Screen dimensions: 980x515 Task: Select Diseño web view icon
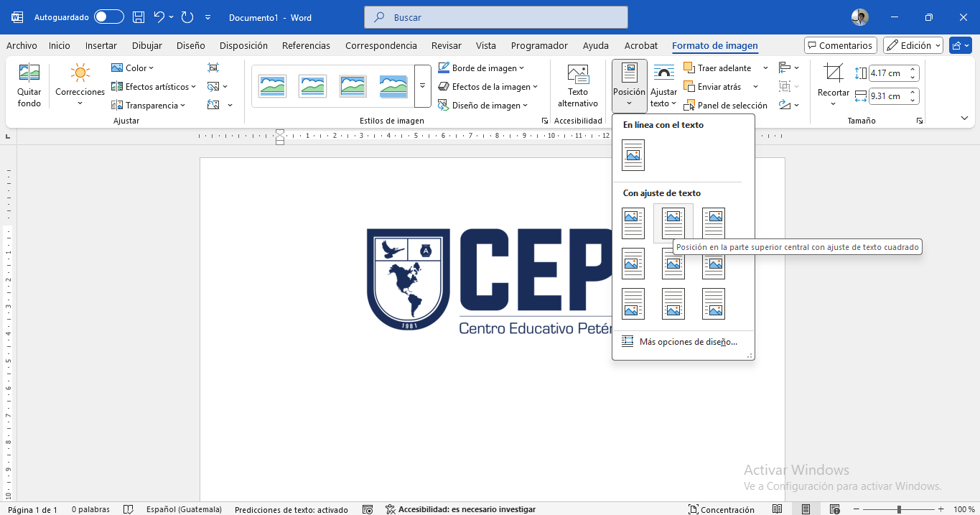(834, 509)
